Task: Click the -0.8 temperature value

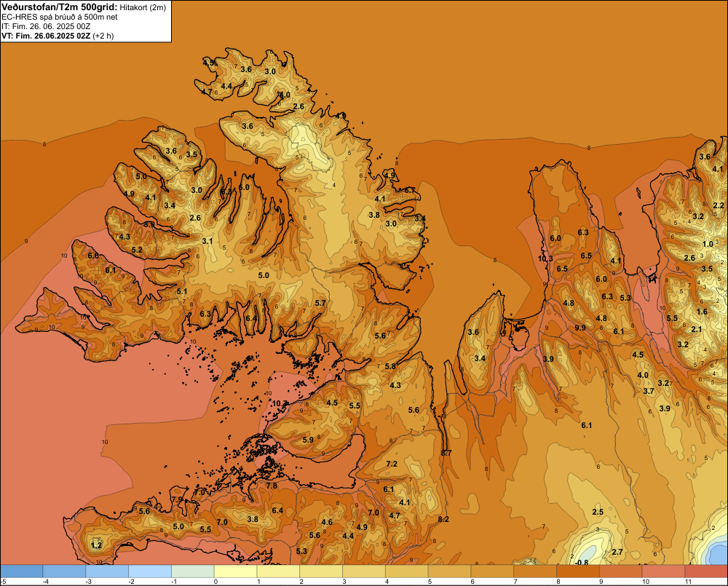Action: point(582,563)
